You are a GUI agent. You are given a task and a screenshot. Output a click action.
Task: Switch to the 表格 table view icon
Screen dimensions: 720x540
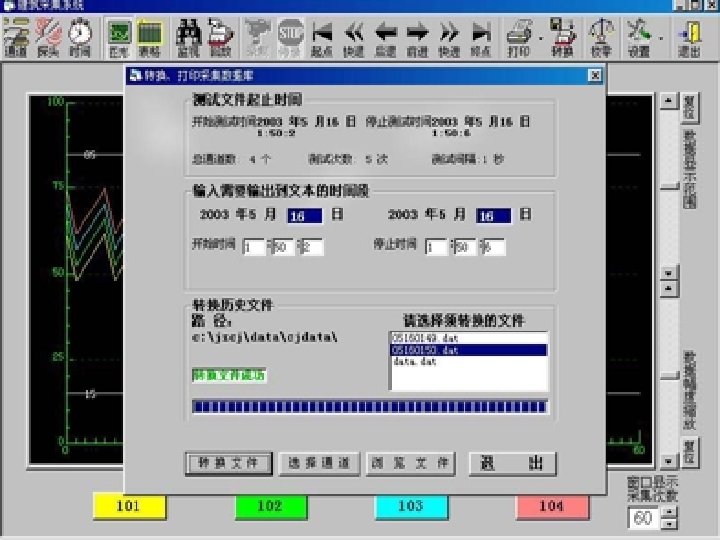coord(150,38)
